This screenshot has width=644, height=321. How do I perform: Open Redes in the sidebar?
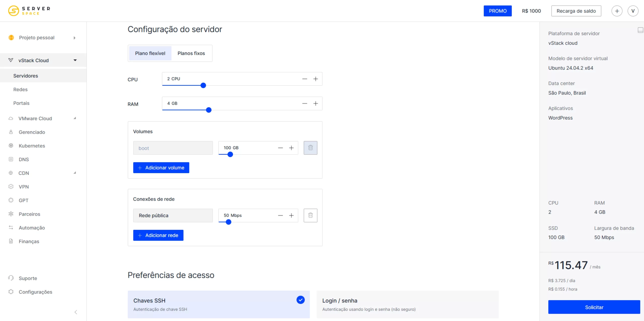pyautogui.click(x=20, y=89)
